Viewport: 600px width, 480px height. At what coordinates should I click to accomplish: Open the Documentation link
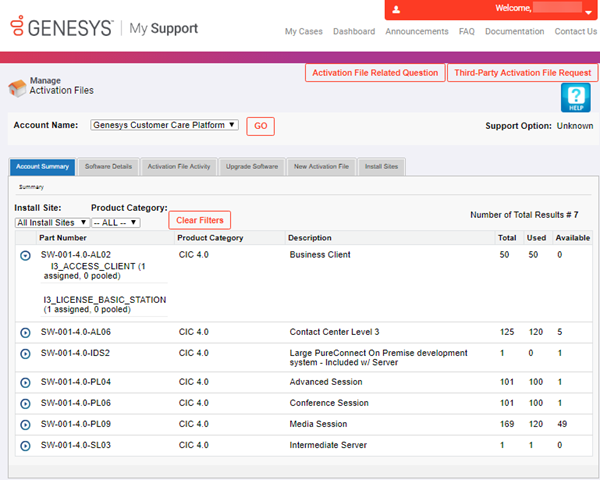point(514,31)
